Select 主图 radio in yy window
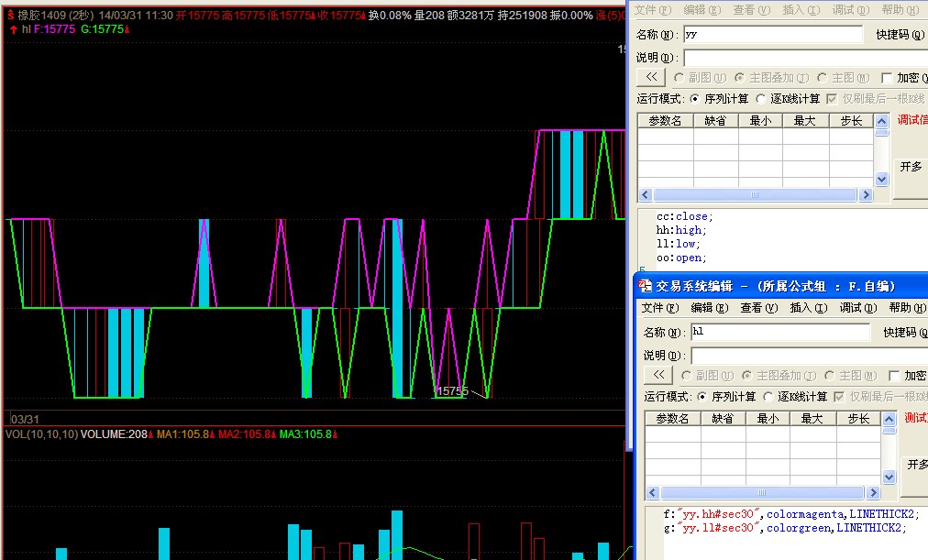 [x=822, y=78]
